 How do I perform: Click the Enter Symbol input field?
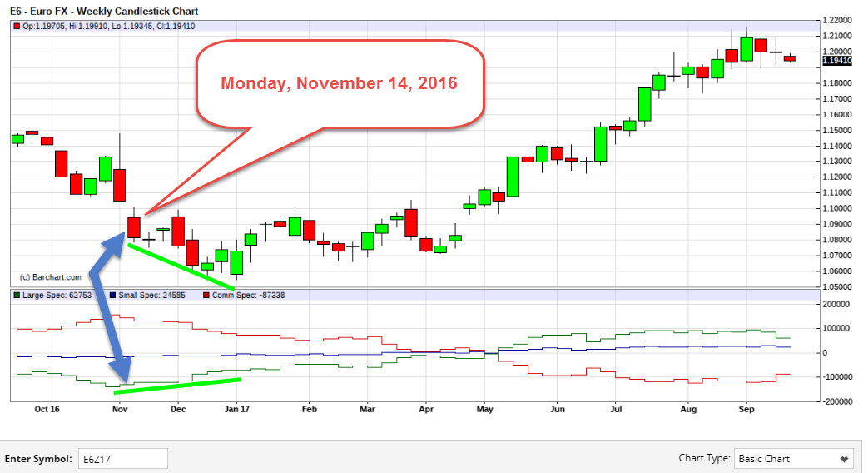pos(123,459)
